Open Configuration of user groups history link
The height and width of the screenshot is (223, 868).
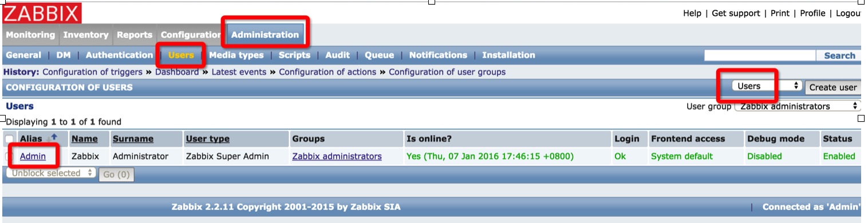pos(447,72)
